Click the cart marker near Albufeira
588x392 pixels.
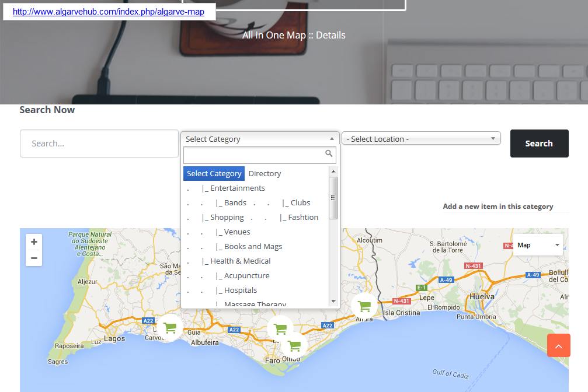coord(280,330)
